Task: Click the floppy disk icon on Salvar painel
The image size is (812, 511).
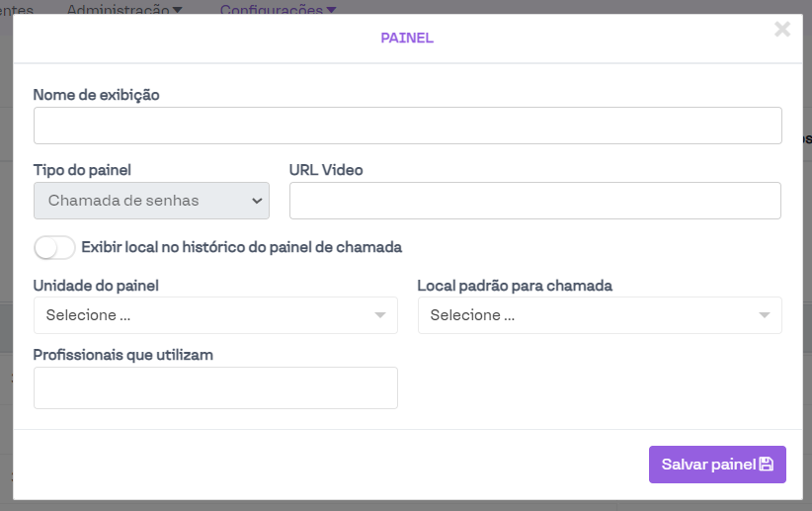Action: click(766, 465)
